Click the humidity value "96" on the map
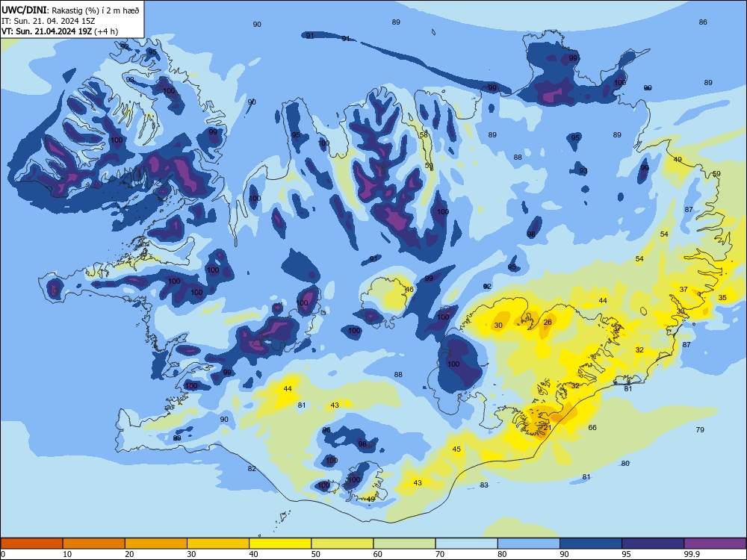 pyautogui.click(x=326, y=430)
